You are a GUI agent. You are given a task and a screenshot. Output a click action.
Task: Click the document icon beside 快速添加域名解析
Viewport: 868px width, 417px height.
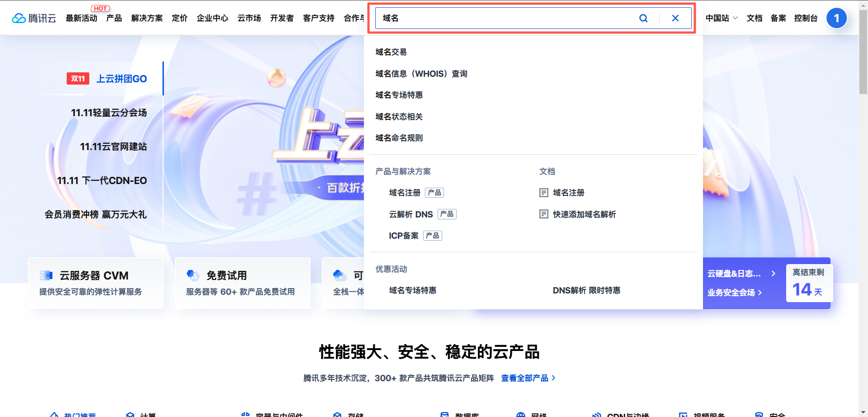click(x=544, y=214)
